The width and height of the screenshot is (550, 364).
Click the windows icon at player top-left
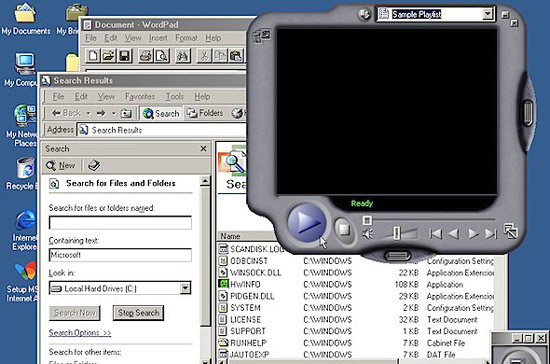(262, 36)
